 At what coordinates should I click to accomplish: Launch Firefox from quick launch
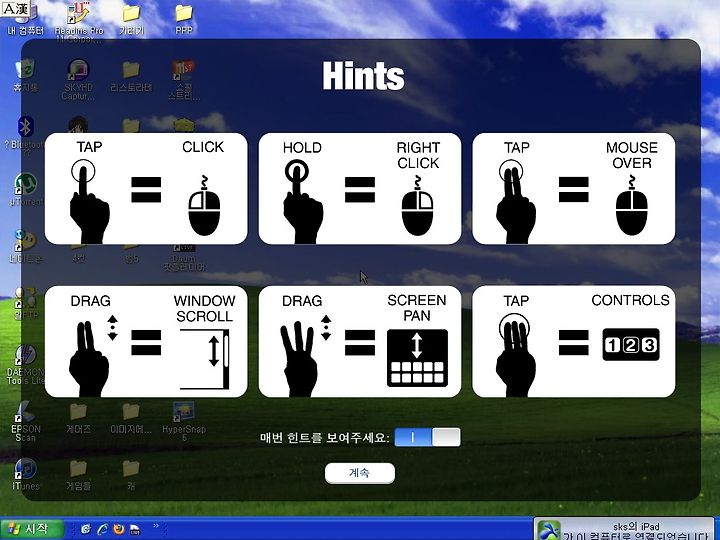118,529
